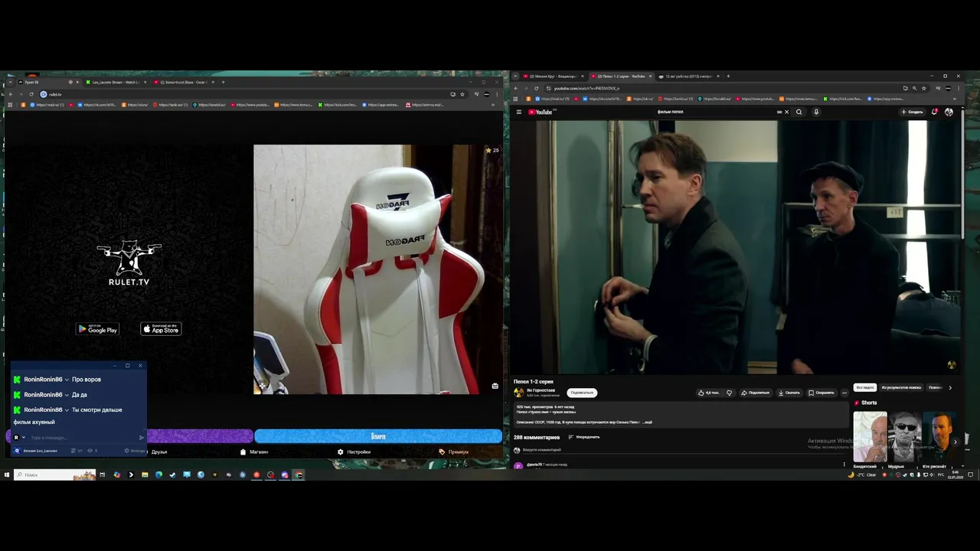The image size is (980, 551).
Task: Go back in the rulet.tv browser window
Action: [x=11, y=94]
